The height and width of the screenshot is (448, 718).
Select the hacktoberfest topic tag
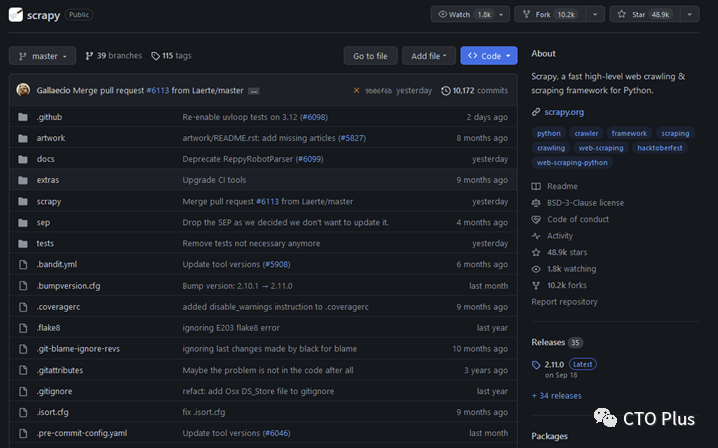tap(659, 148)
